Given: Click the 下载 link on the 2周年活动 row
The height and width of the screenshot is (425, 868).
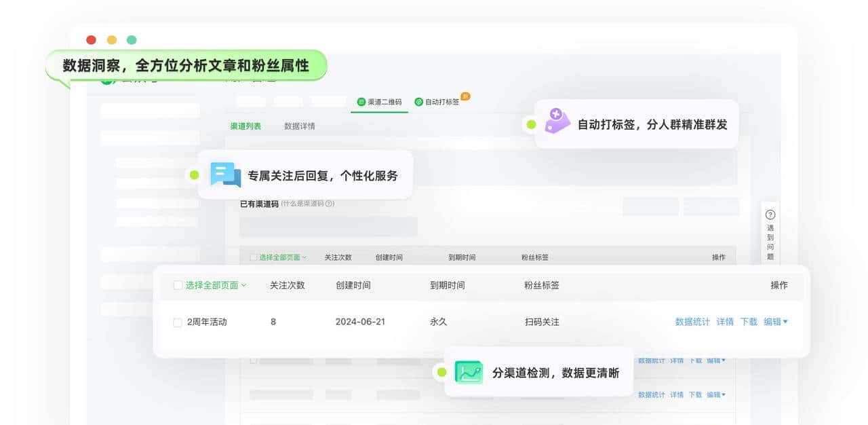Looking at the screenshot, I should click(748, 321).
